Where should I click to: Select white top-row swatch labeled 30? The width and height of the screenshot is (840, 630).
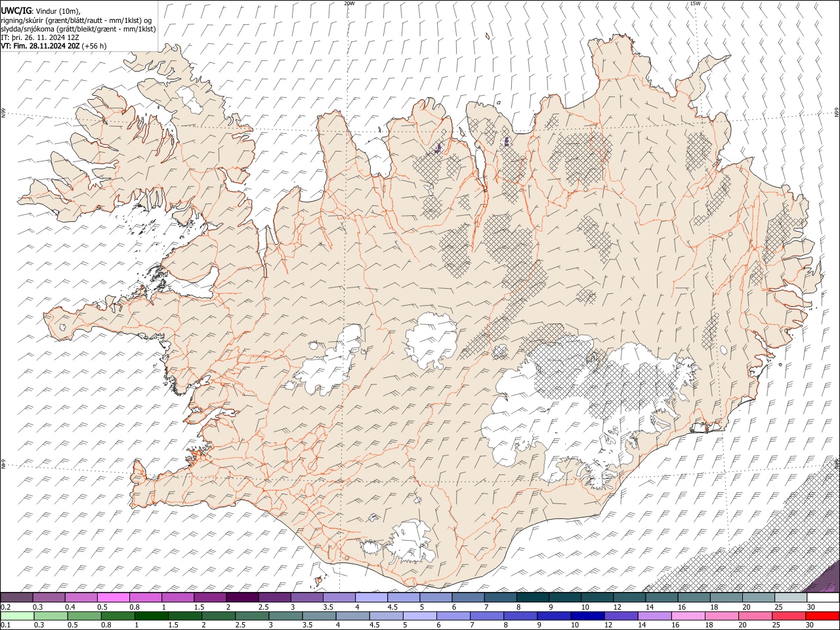(823, 598)
